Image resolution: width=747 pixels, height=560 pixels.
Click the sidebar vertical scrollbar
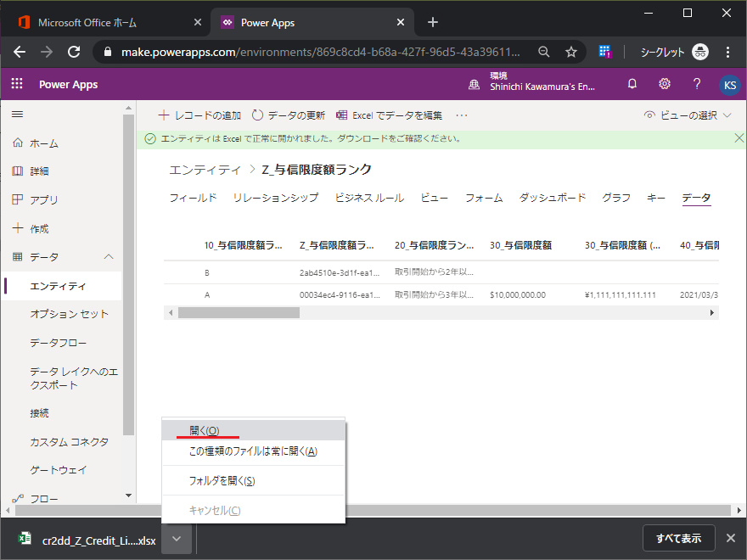128,274
